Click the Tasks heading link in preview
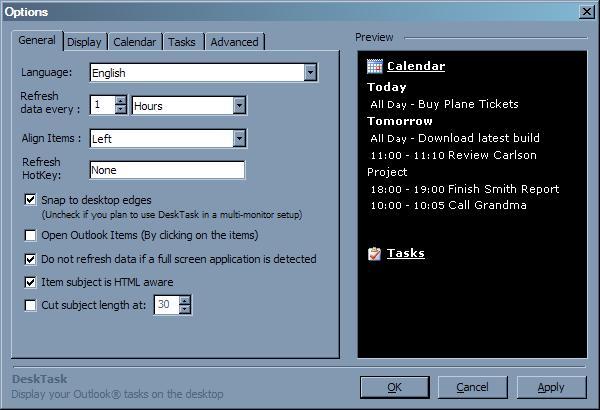Screen dimensions: 600x410 pos(406,253)
